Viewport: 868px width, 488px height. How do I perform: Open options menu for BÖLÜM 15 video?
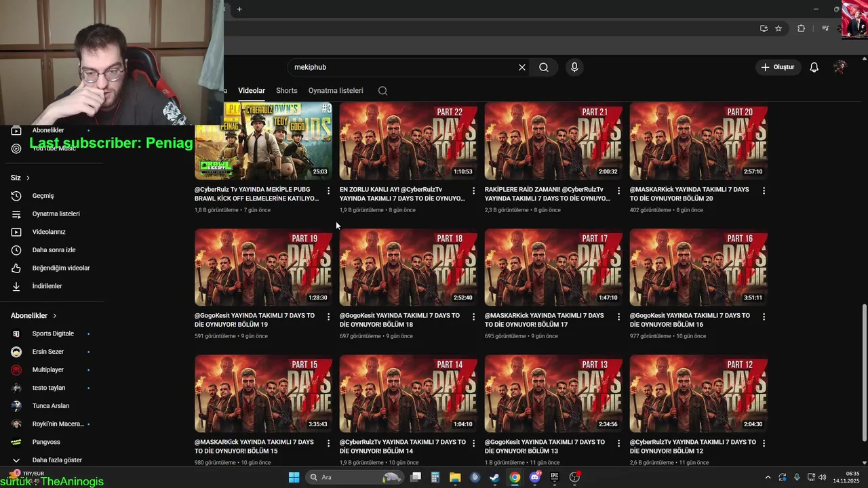coord(328,443)
